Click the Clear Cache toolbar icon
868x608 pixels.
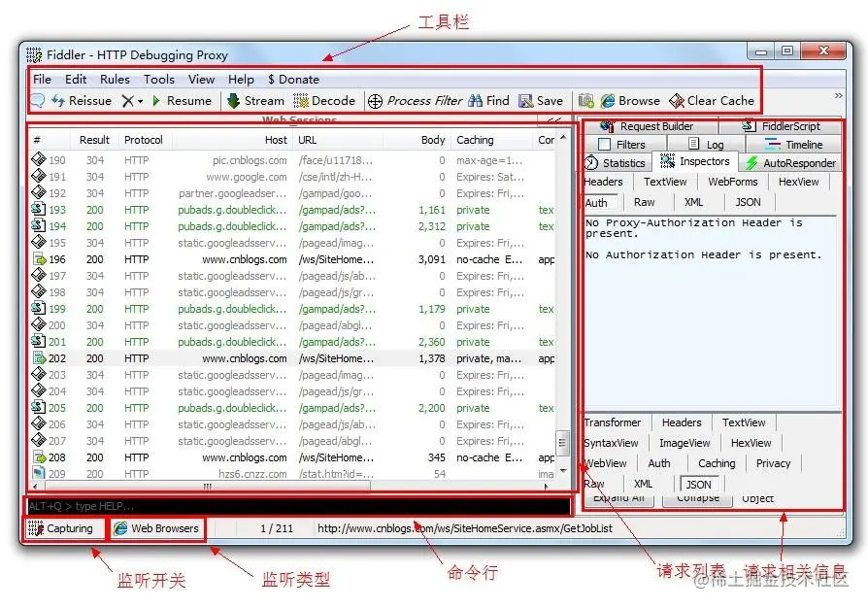point(677,101)
